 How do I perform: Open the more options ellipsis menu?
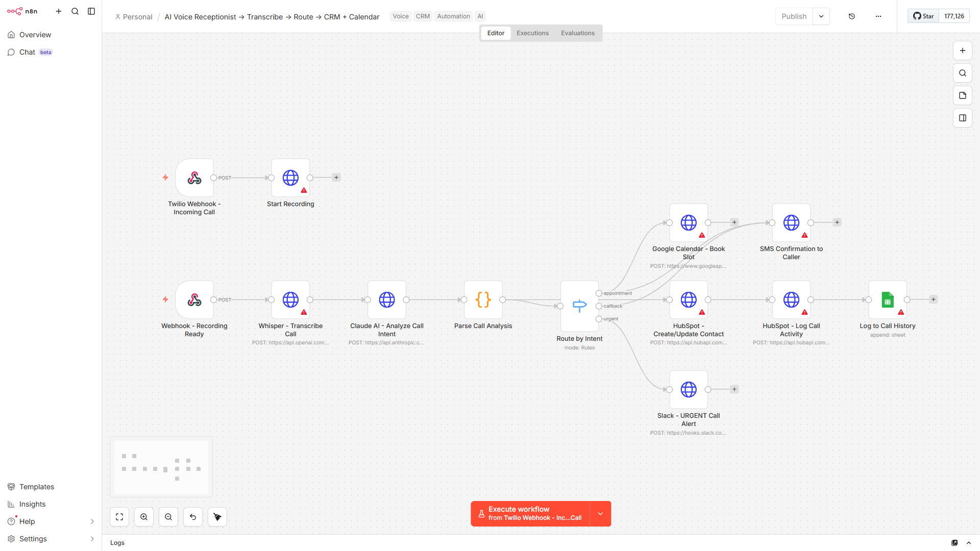click(x=878, y=16)
